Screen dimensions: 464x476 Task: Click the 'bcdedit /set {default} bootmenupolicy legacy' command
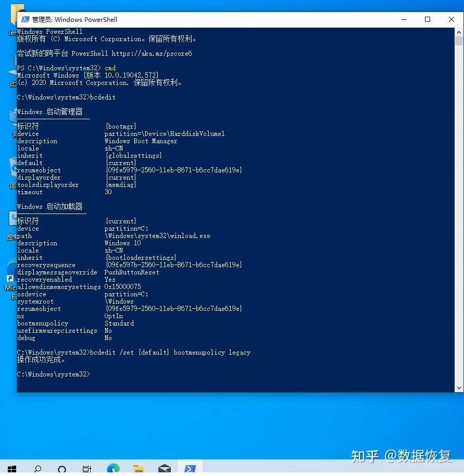(170, 353)
